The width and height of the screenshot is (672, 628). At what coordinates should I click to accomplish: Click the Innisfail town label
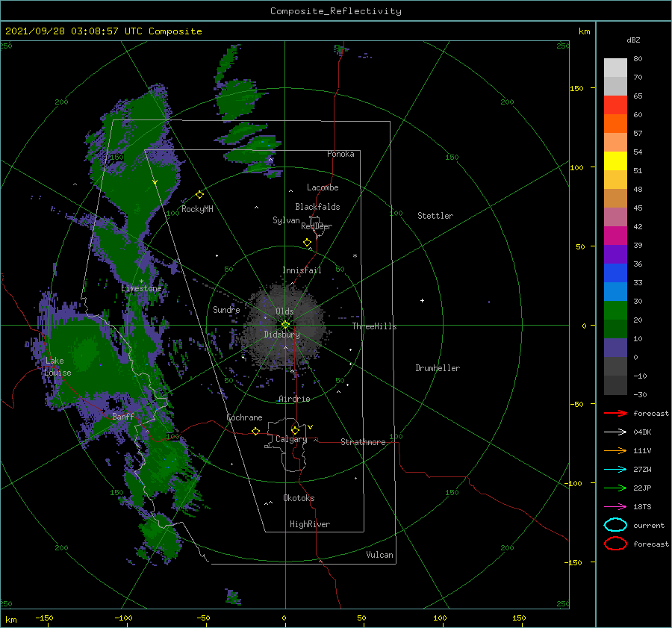(302, 270)
